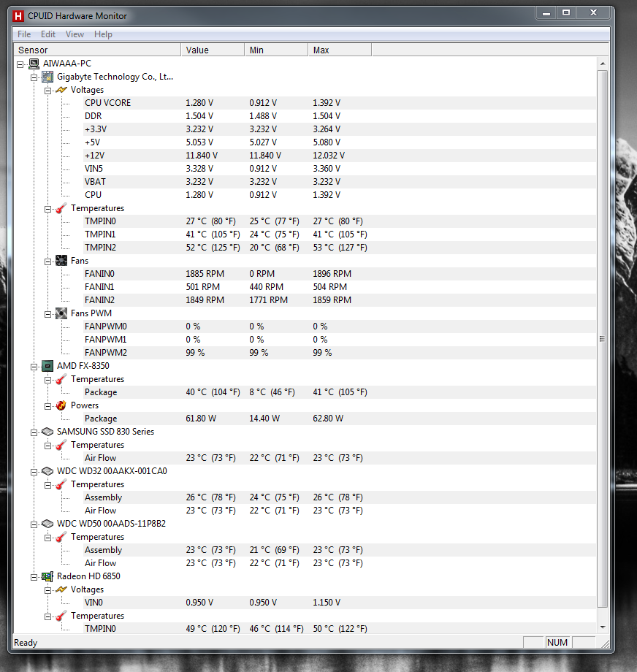Screen dimensions: 637x672
Task: Click the AMD FX-8350 Temperatures thermometer icon
Action: pyautogui.click(x=61, y=379)
